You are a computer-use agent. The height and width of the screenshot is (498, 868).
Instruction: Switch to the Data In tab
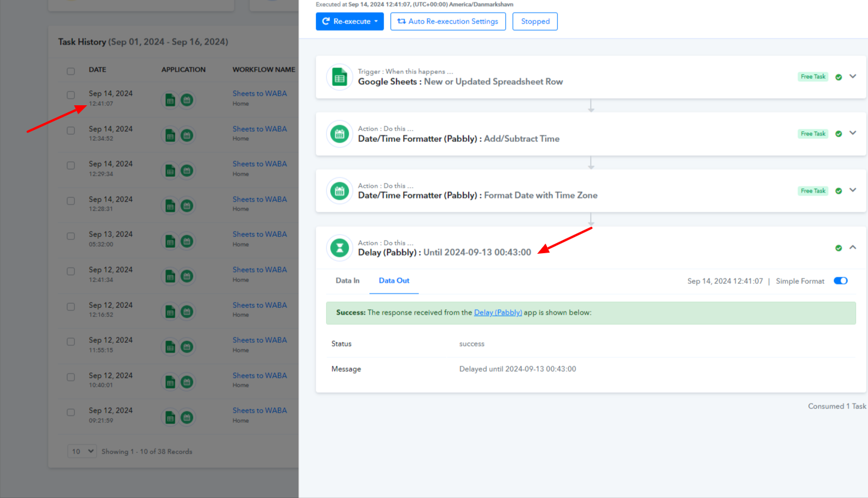click(348, 281)
